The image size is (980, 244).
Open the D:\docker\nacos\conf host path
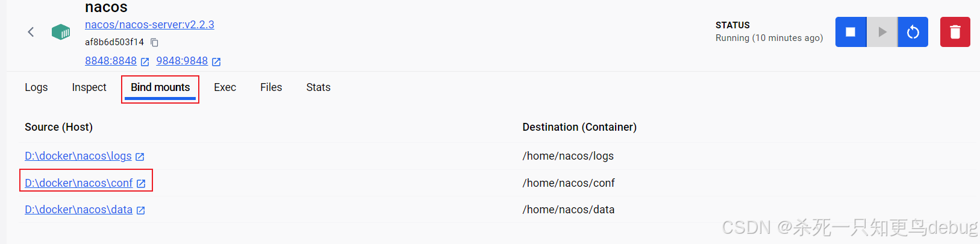pos(78,183)
